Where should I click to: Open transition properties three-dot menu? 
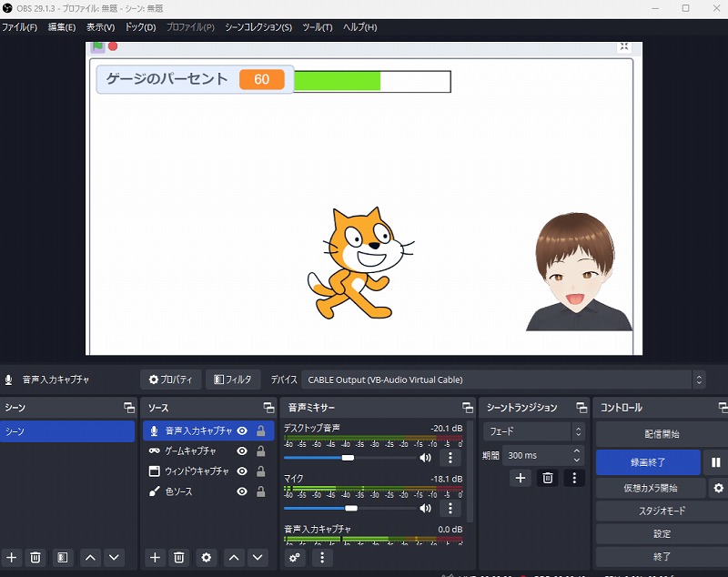pos(574,478)
